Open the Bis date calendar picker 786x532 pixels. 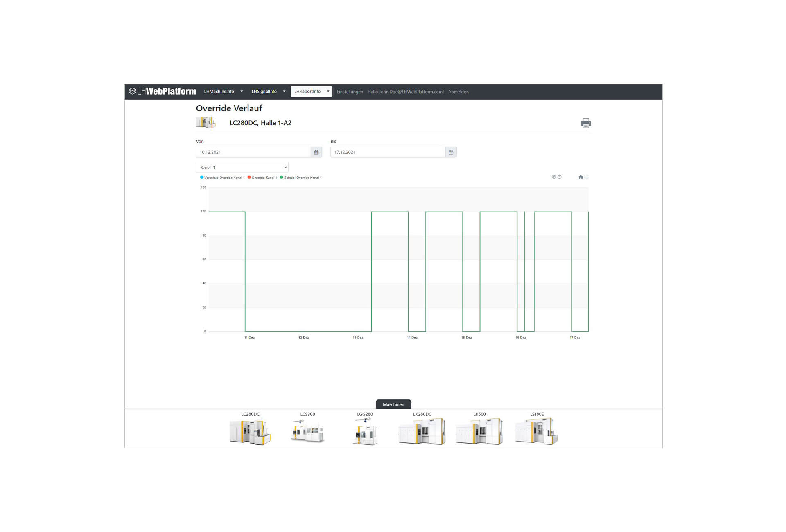pos(451,152)
